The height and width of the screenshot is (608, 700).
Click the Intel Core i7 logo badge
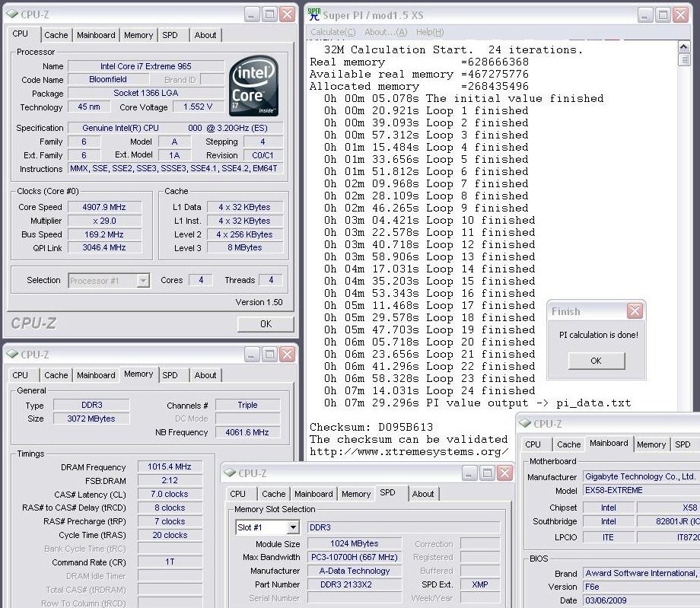(253, 86)
